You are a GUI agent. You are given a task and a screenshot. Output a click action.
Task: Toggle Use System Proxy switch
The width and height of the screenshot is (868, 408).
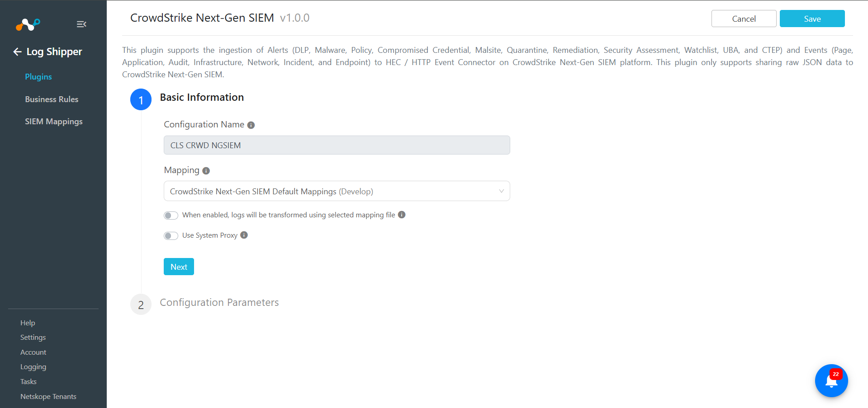coord(171,236)
